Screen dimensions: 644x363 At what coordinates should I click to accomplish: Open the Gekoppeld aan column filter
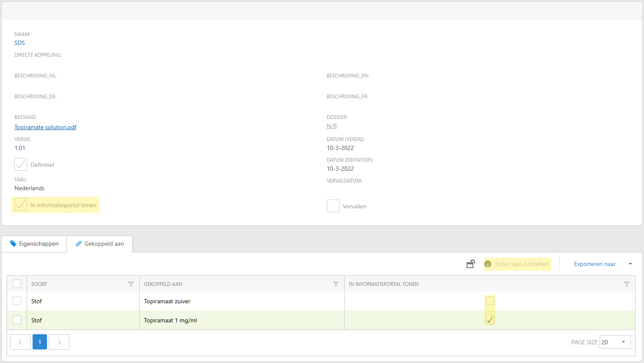[336, 284]
